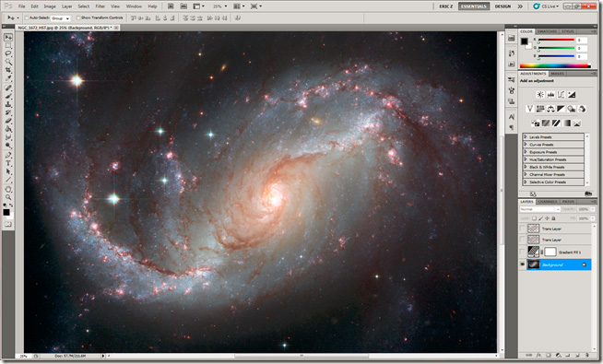Select the Move tool
The image size is (603, 364).
8,37
